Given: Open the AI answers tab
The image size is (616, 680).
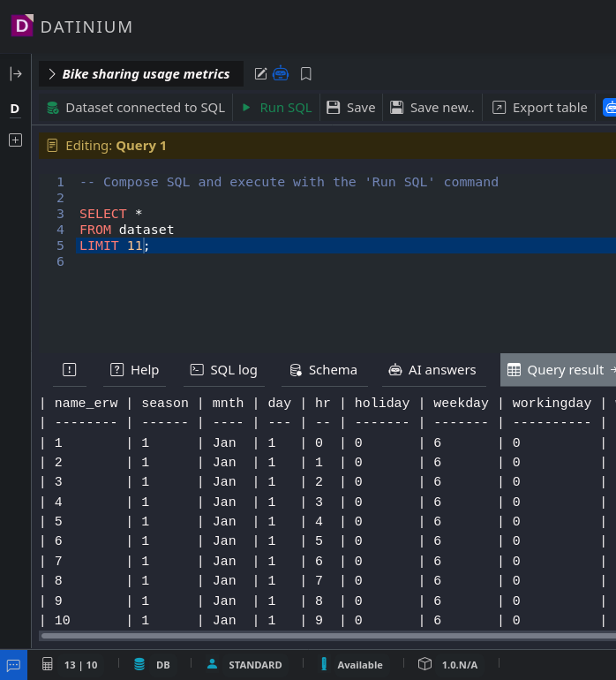Looking at the screenshot, I should click(x=432, y=370).
